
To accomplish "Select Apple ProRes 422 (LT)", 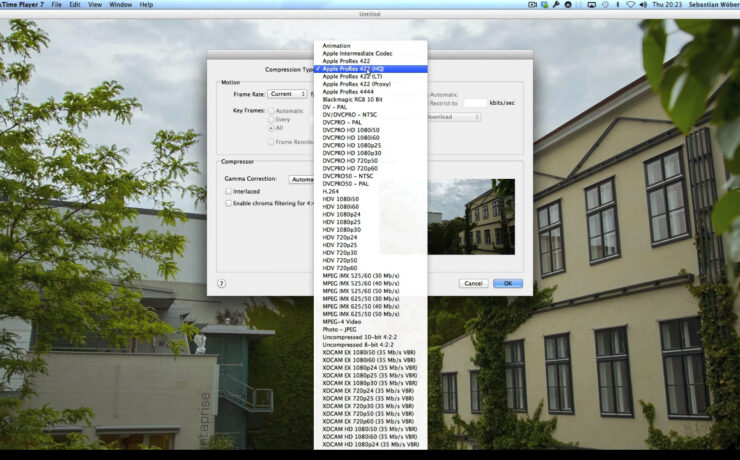I will (370, 76).
